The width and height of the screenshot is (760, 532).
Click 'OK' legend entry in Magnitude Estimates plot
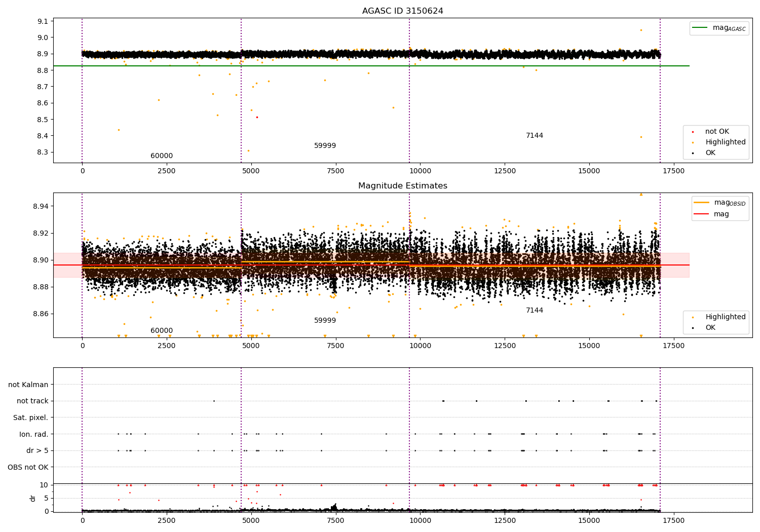[x=703, y=328]
